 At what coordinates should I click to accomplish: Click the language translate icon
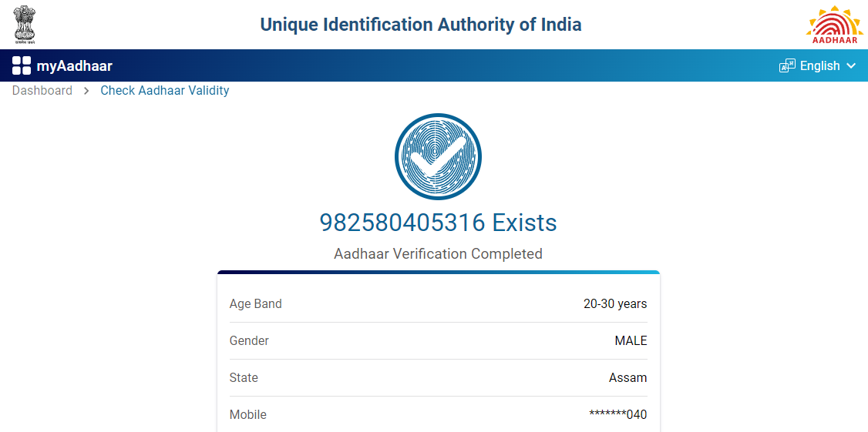(787, 66)
